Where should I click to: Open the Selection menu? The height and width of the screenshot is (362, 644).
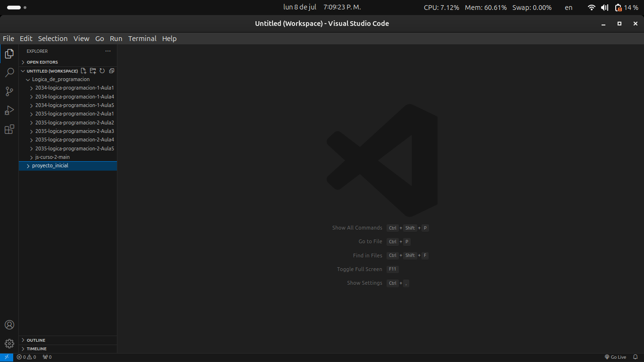(53, 39)
